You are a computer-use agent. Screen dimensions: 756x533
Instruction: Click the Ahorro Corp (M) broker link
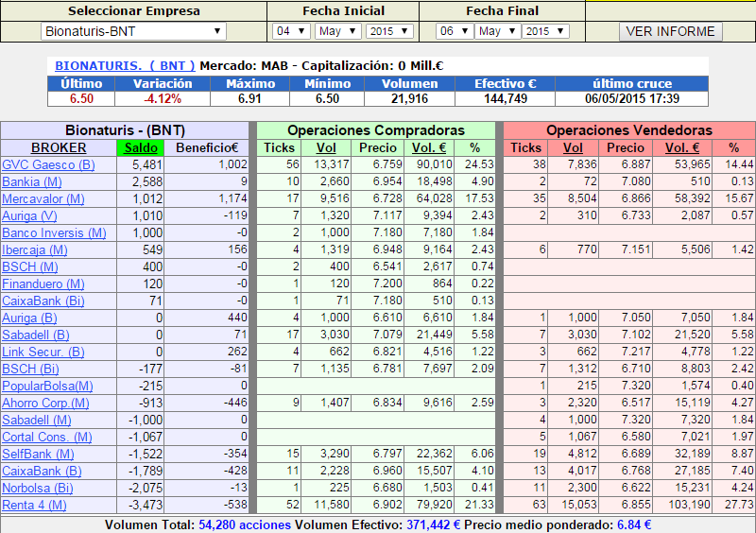click(46, 403)
